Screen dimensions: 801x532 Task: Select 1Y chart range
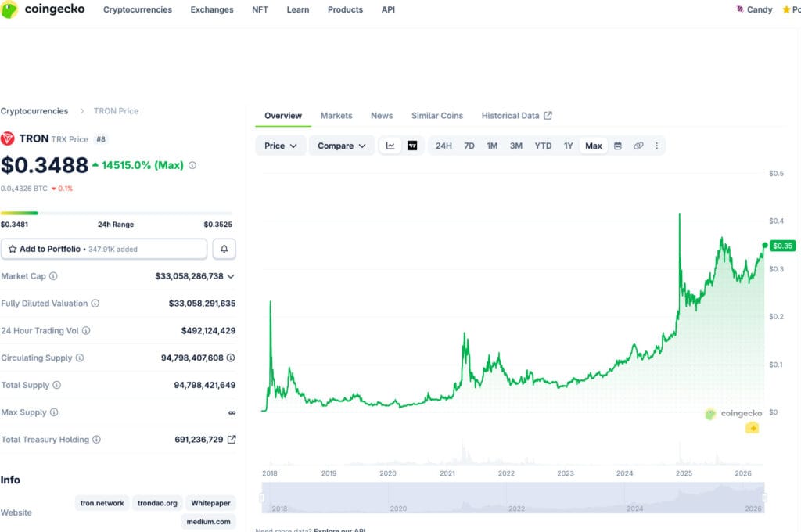point(568,146)
